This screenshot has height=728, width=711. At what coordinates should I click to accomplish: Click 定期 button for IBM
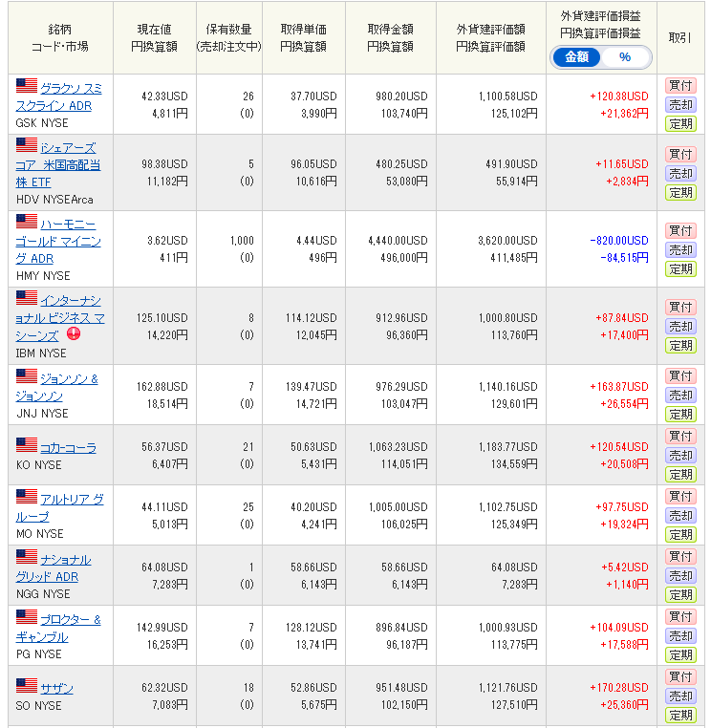(x=680, y=346)
